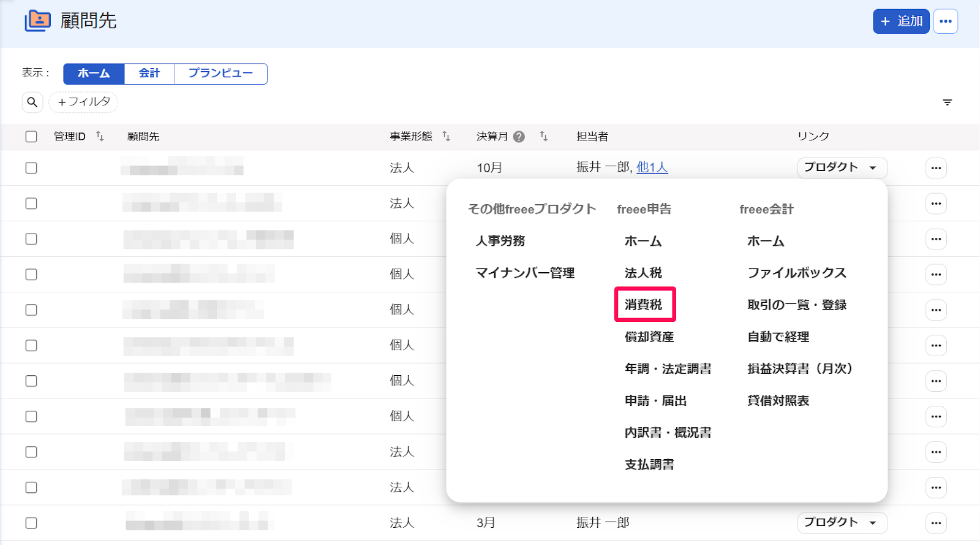980x545 pixels.
Task: Open 年調・法定調書 in the menu
Action: 668,368
